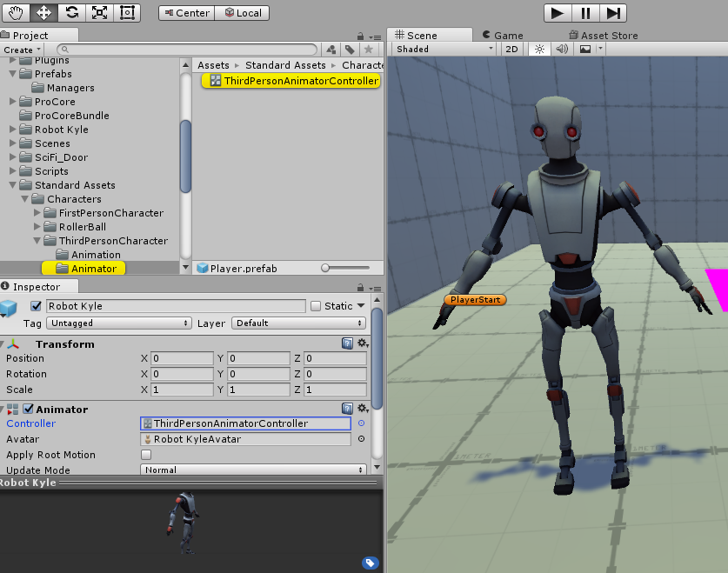This screenshot has width=728, height=573.
Task: Open the Asset Store tab
Action: point(604,36)
